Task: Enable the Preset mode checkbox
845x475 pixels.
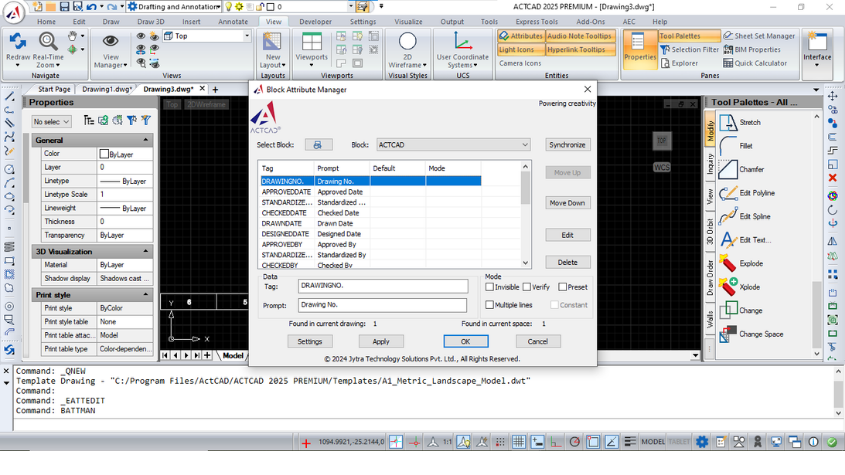Action: (562, 287)
